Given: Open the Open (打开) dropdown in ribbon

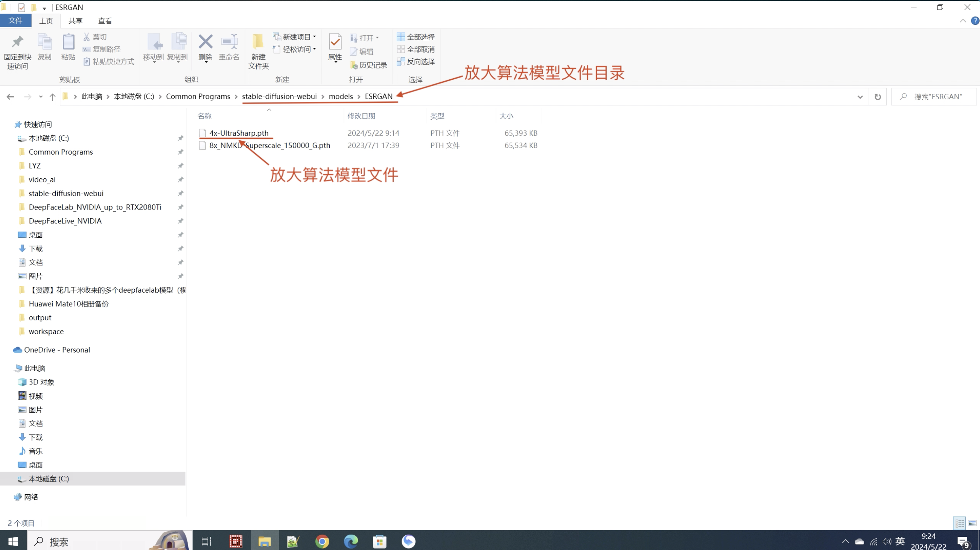Looking at the screenshot, I should pos(364,38).
